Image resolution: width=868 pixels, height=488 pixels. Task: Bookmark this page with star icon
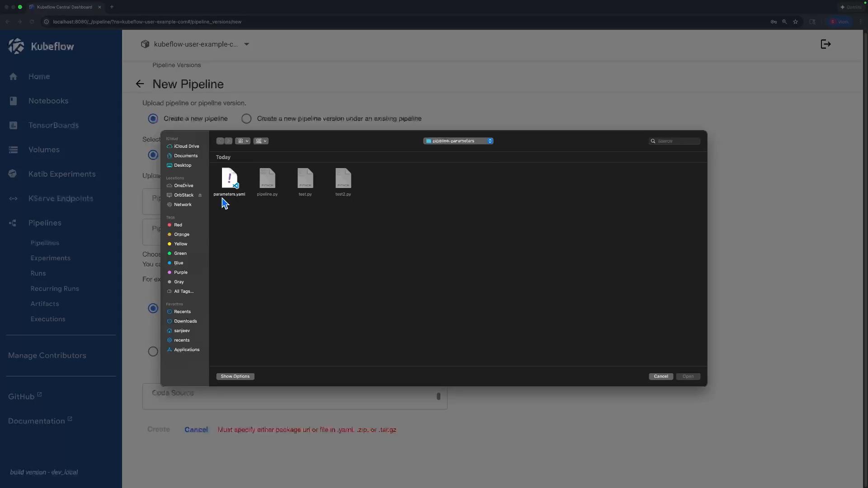tap(795, 22)
